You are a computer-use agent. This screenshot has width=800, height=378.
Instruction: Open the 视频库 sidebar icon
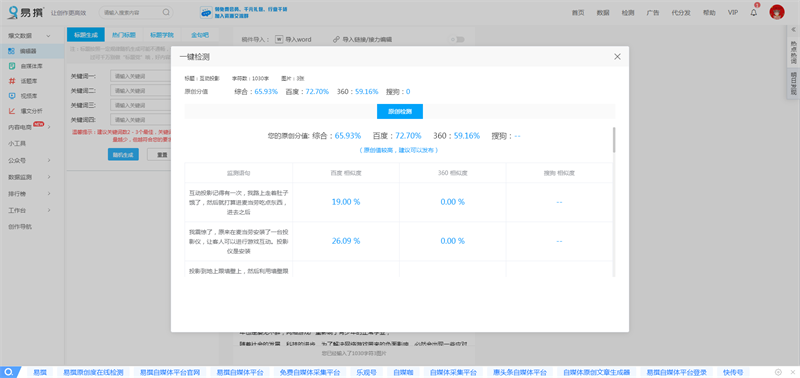11,95
